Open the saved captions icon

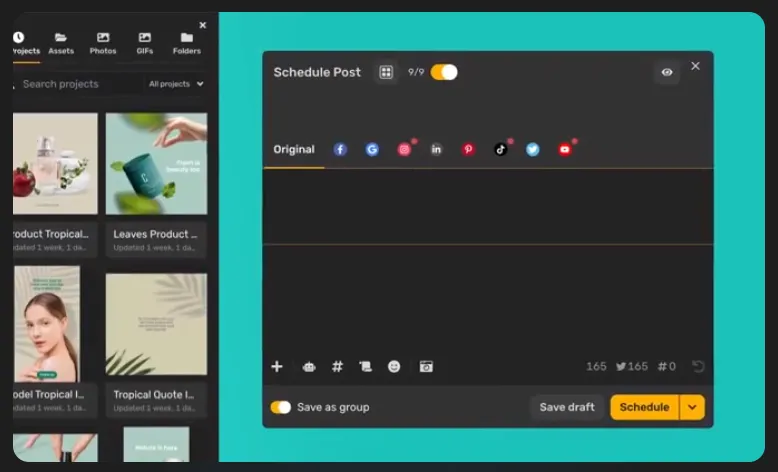tap(365, 367)
